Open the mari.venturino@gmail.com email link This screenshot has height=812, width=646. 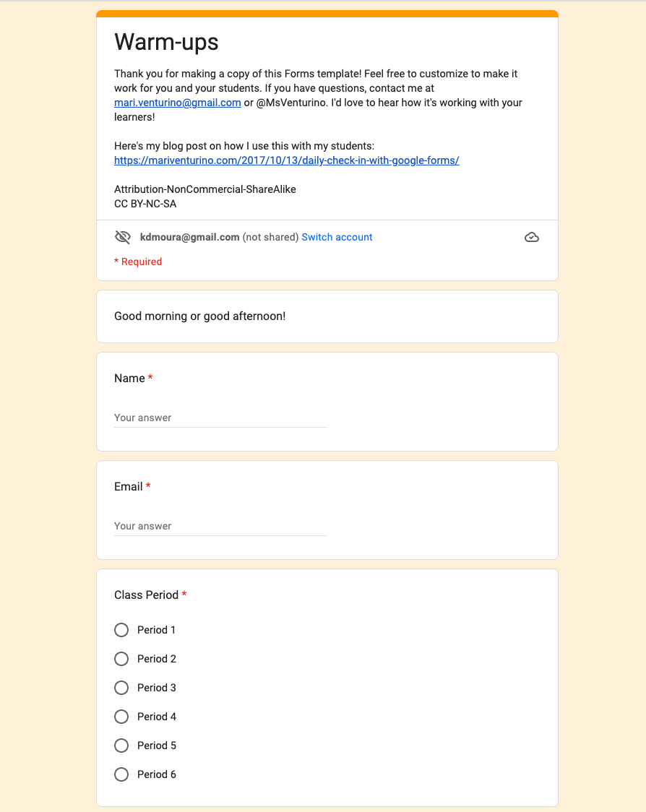point(178,103)
